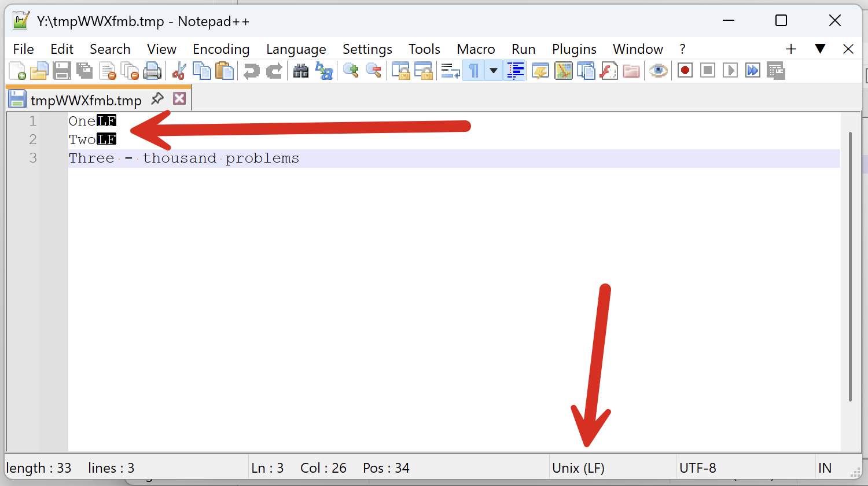Pin the tmpWWXfmb.tmp tab
This screenshot has width=868, height=486.
point(157,98)
